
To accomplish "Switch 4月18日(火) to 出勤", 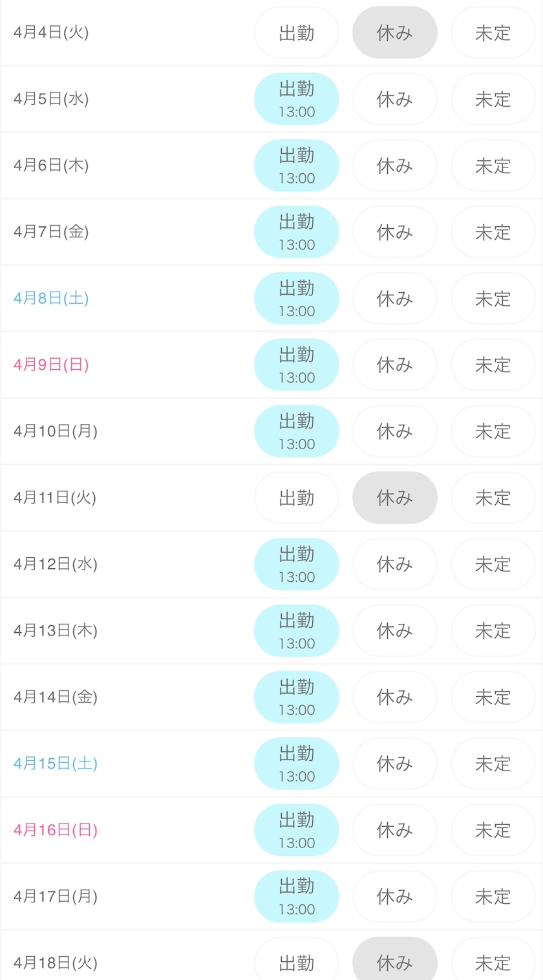I will tap(297, 963).
